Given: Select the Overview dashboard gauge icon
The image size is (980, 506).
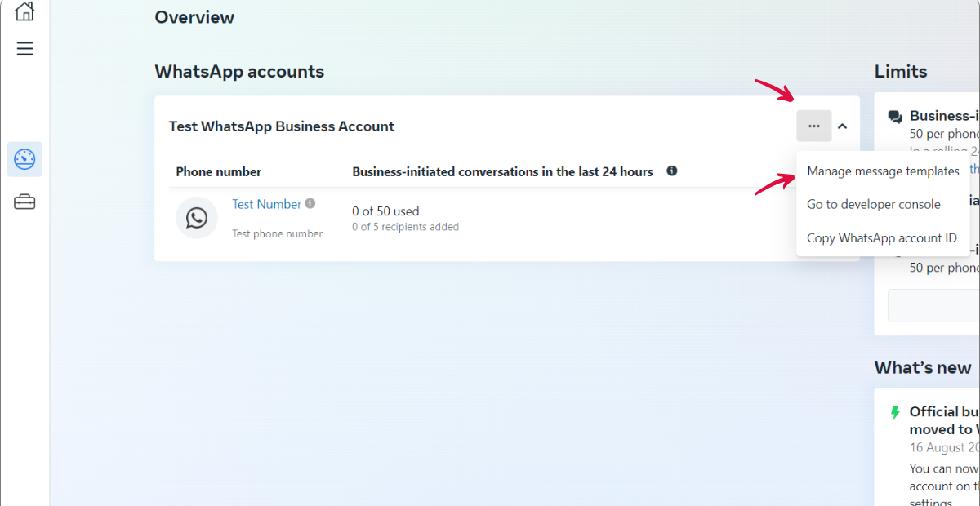Looking at the screenshot, I should (25, 159).
